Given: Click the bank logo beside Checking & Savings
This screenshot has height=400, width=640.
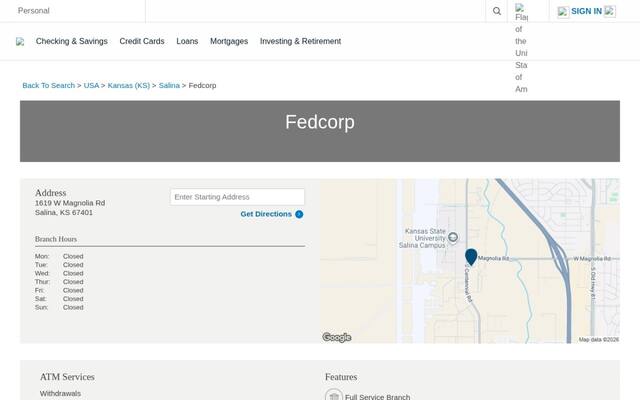Looking at the screenshot, I should pyautogui.click(x=20, y=42).
